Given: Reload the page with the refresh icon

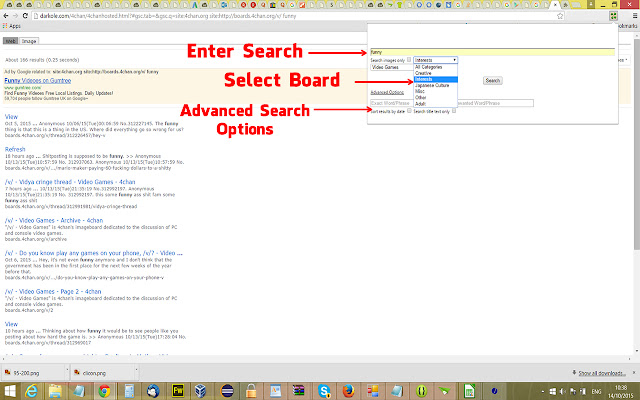Looking at the screenshot, I should click(x=25, y=16).
